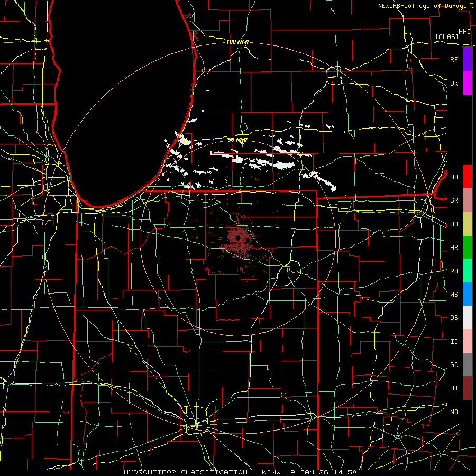Click the 100 NMI range ring label
476x476 pixels.
237,42
